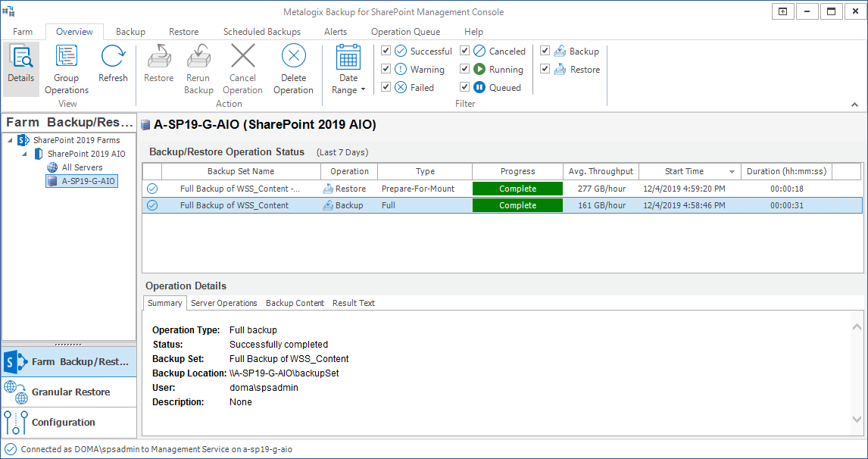Toggle the Start Time sort arrow
The width and height of the screenshot is (868, 459).
pyautogui.click(x=732, y=172)
